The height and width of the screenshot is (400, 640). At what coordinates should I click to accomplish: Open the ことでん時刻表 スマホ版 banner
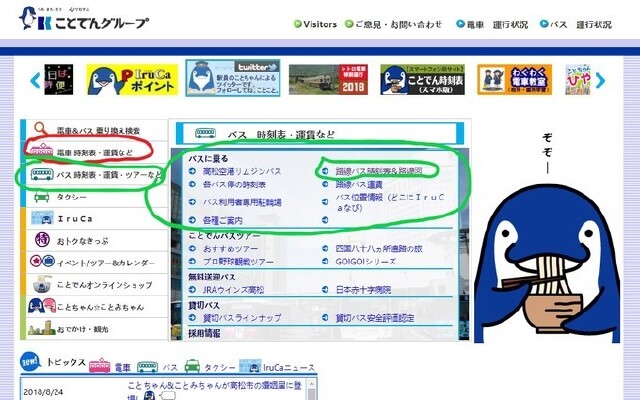422,80
